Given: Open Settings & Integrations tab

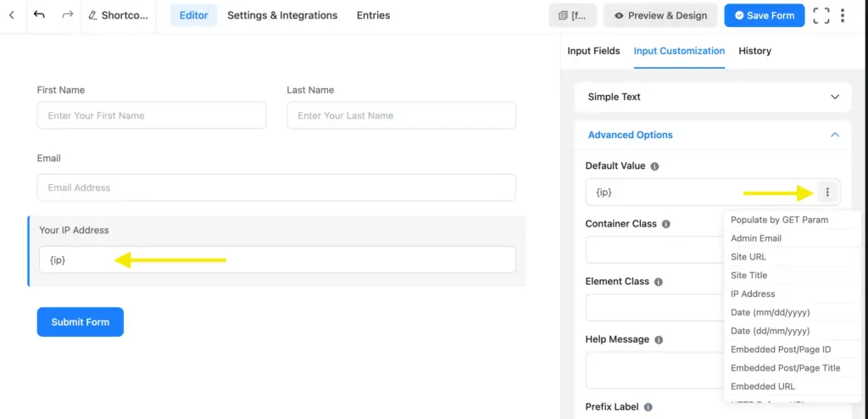Looking at the screenshot, I should pos(282,15).
